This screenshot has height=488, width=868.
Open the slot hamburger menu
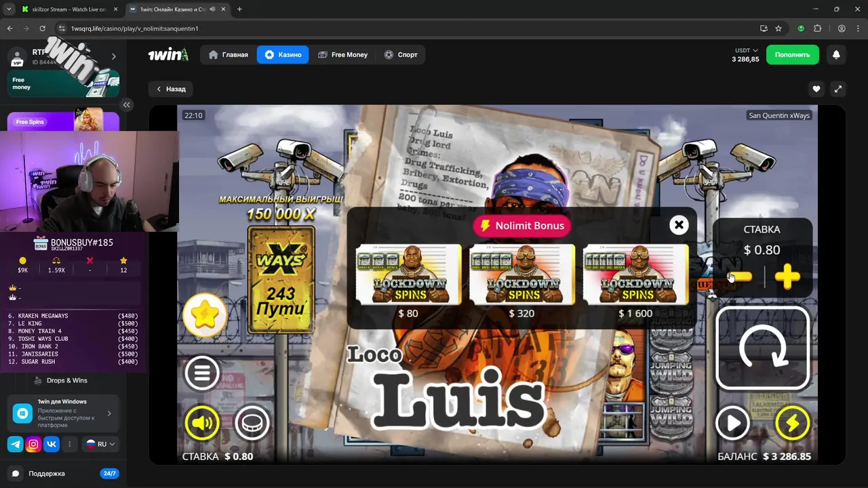(x=202, y=373)
